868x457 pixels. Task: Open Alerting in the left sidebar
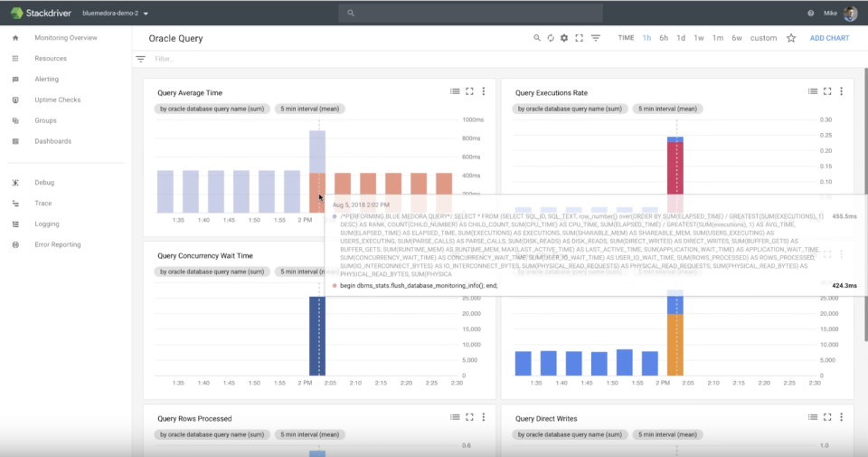point(46,79)
